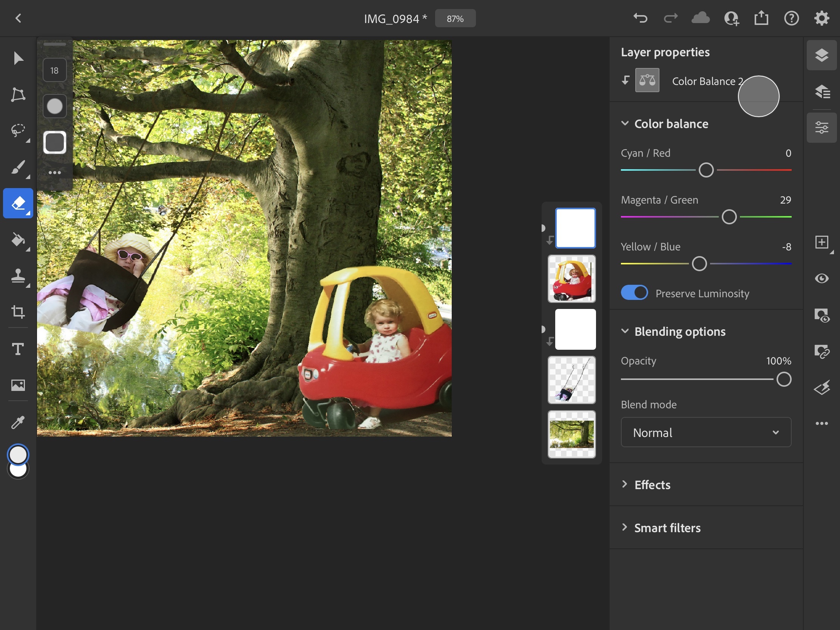
Task: Click the Color Balance adjustment scales icon
Action: pyautogui.click(x=647, y=80)
